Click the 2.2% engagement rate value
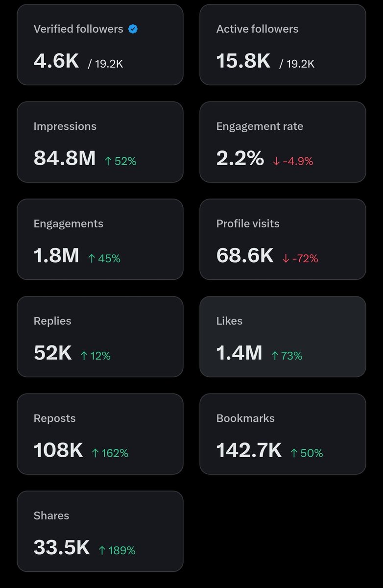Viewport: 383px width, 588px height. 240,158
